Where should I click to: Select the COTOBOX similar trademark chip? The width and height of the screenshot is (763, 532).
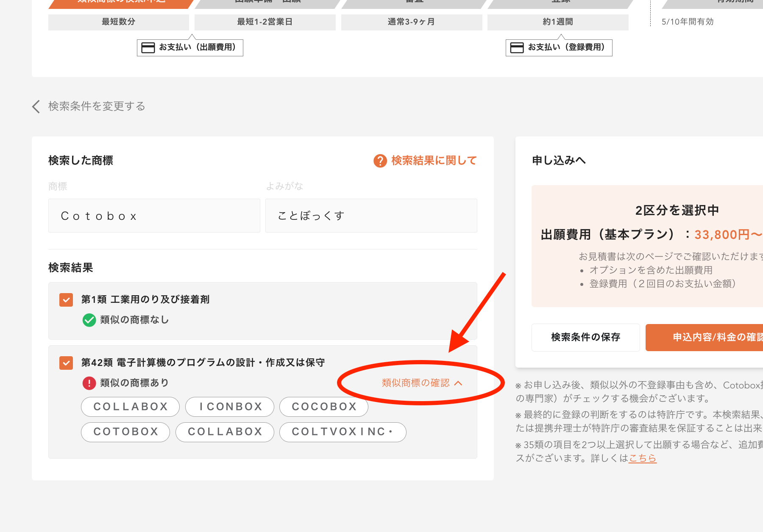[x=125, y=432]
